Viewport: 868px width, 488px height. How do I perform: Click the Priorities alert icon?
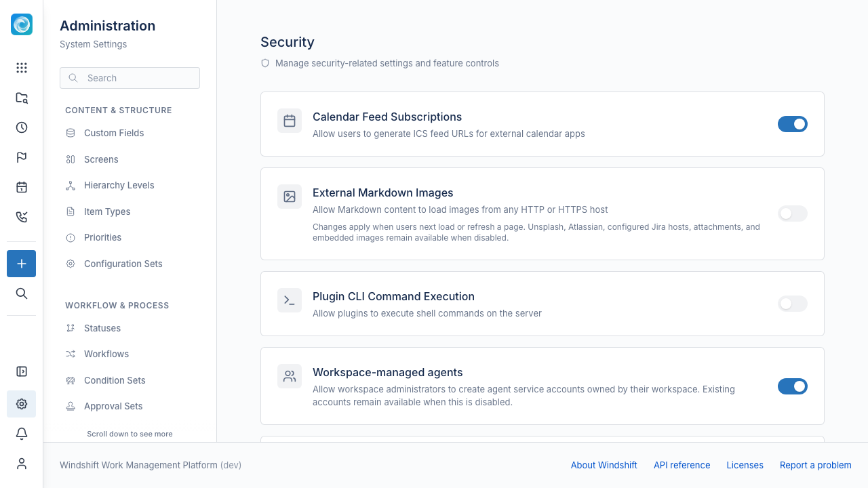[71, 238]
